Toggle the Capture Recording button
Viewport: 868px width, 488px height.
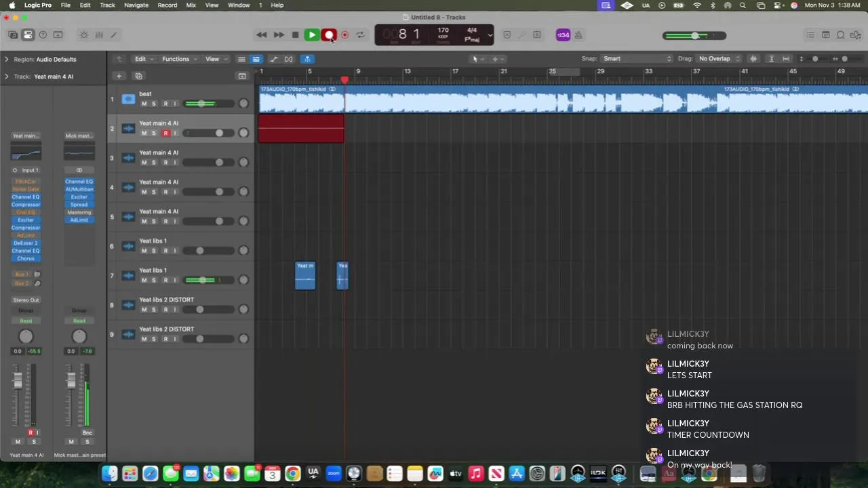[x=344, y=35]
